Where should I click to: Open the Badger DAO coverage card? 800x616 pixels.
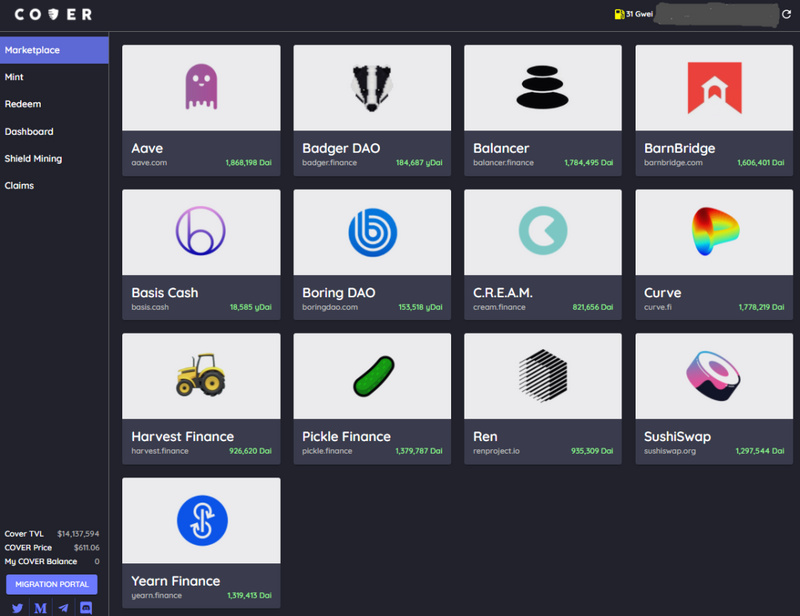[372, 110]
